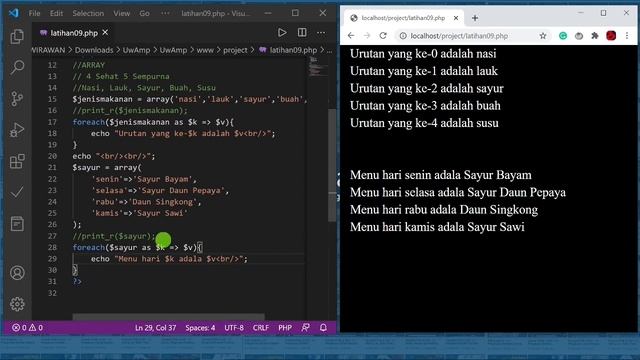Open the Go menu
This screenshot has height=360, width=640.
point(144,13)
